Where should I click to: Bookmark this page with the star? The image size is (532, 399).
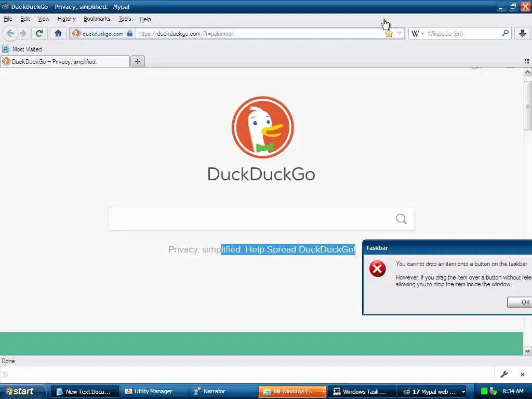click(389, 34)
